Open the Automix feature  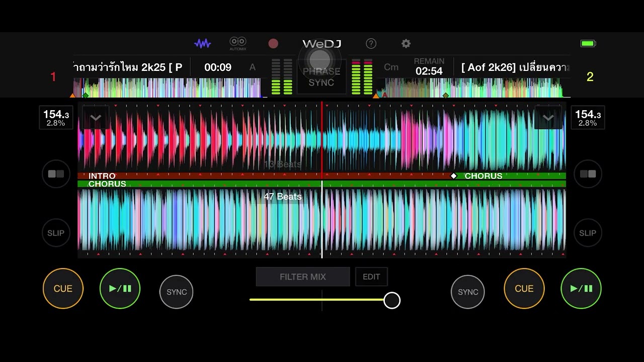[x=238, y=44]
